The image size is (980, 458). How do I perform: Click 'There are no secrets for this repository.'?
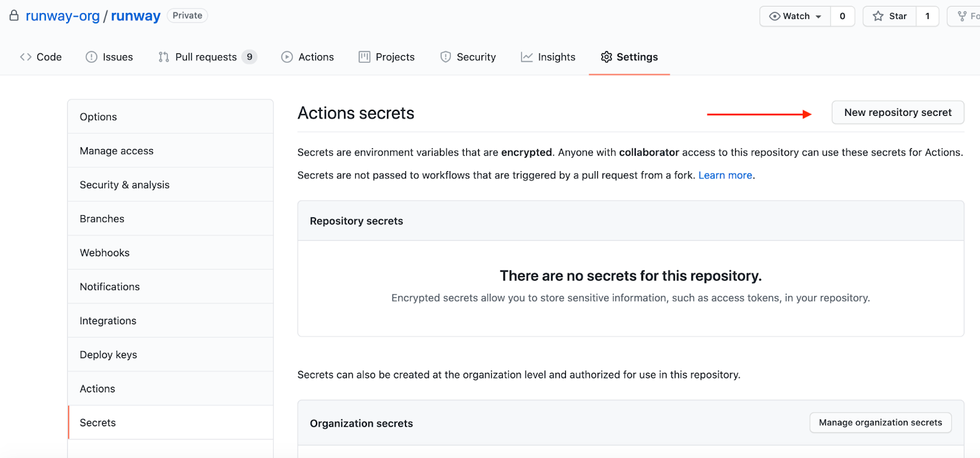pyautogui.click(x=631, y=276)
